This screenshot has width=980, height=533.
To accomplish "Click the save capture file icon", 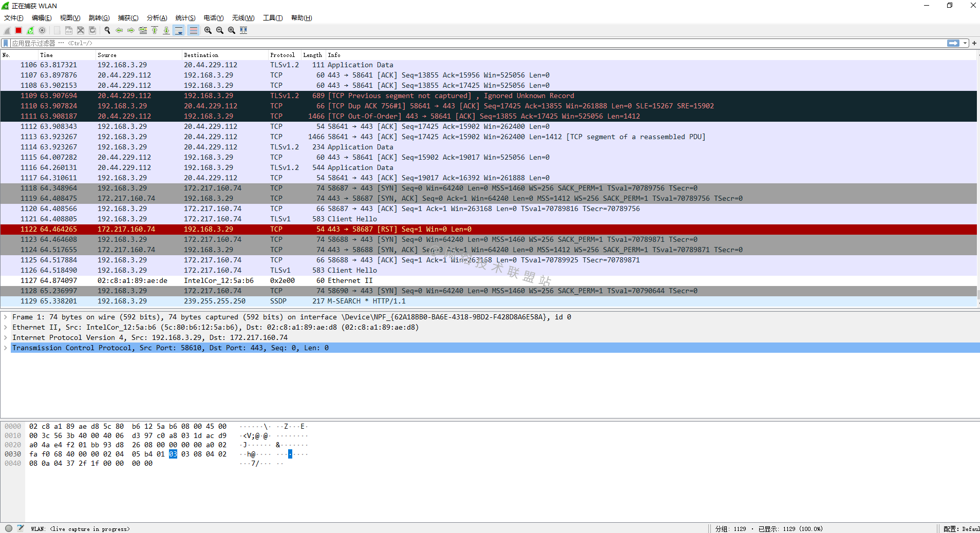I will tap(68, 30).
